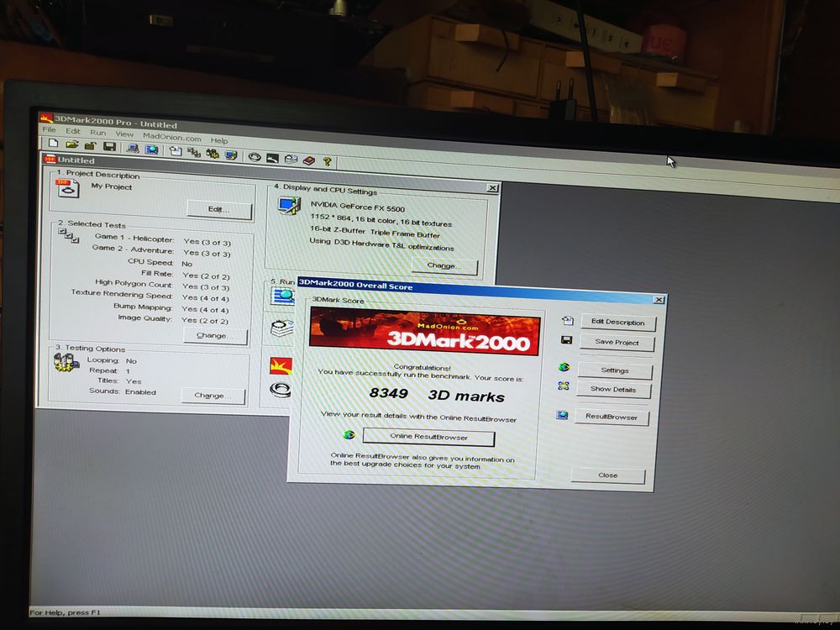Click the selected tests checklist toolbar icon
This screenshot has height=630, width=840.
194,152
